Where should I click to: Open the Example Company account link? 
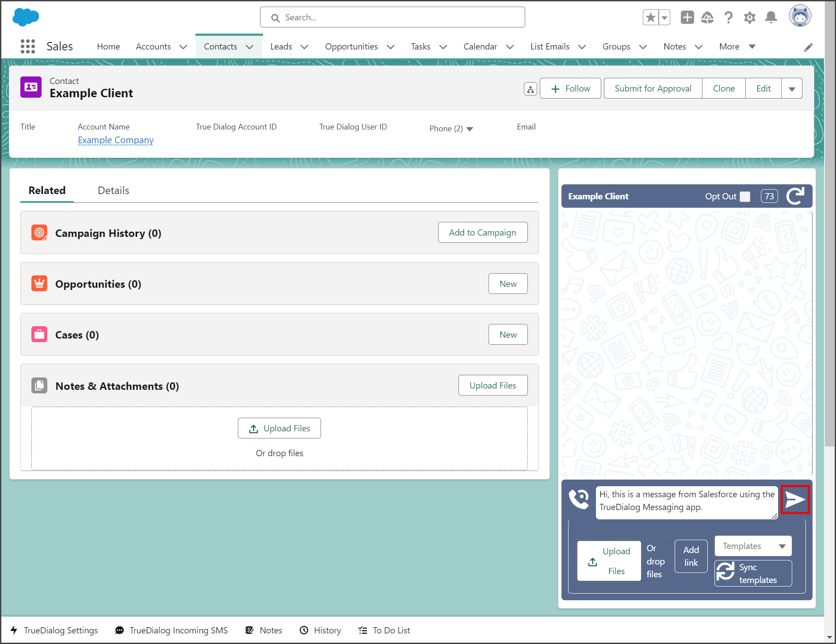coord(116,140)
